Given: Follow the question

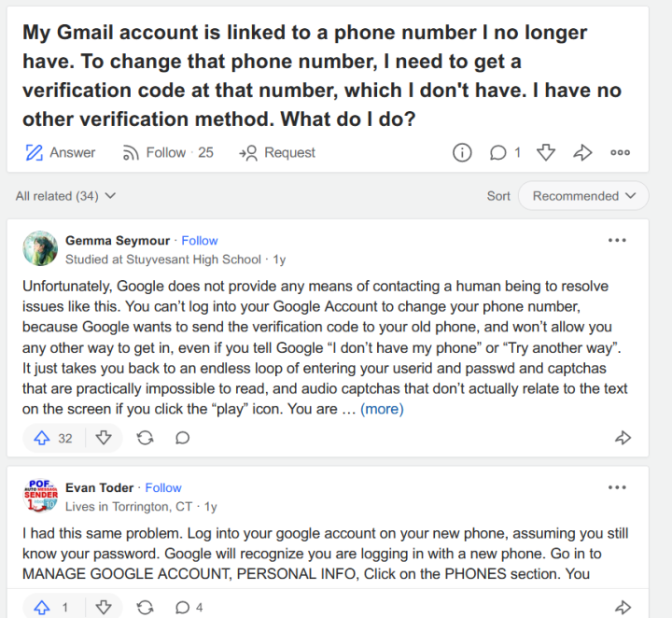Looking at the screenshot, I should [x=168, y=152].
